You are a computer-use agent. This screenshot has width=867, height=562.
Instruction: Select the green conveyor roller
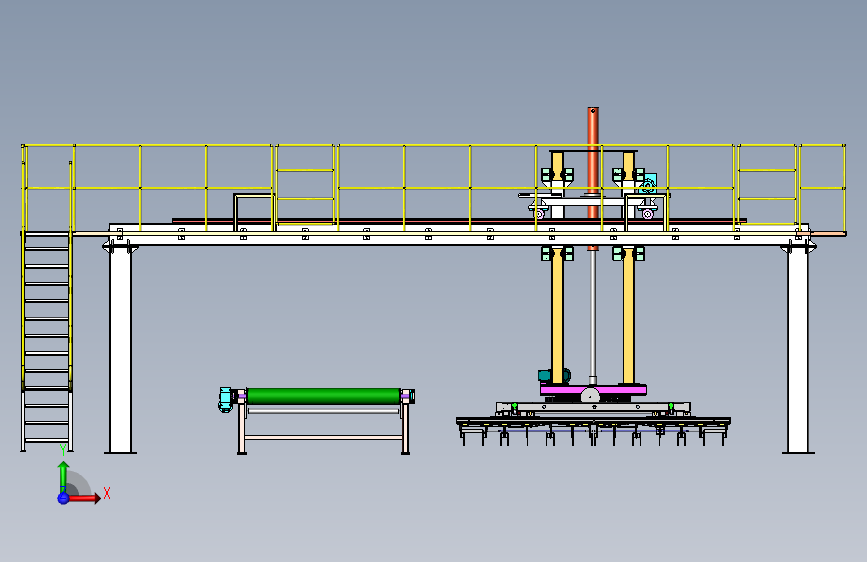pyautogui.click(x=323, y=396)
